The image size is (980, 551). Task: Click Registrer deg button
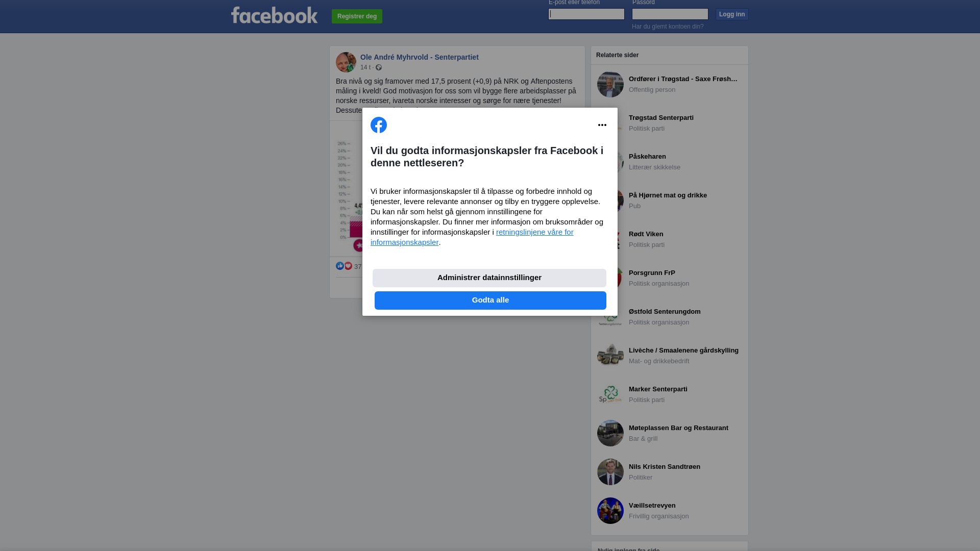[x=357, y=16]
